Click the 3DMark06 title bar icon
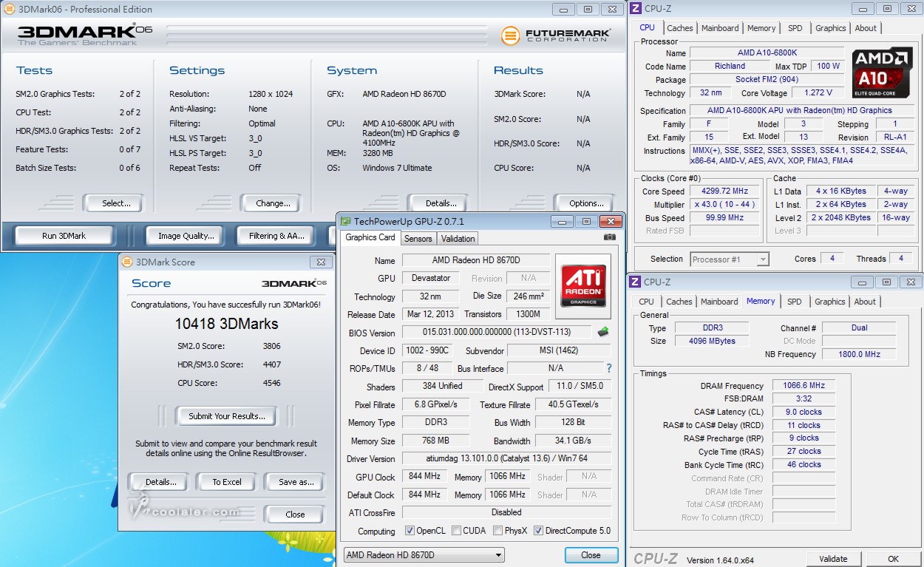 pyautogui.click(x=8, y=9)
